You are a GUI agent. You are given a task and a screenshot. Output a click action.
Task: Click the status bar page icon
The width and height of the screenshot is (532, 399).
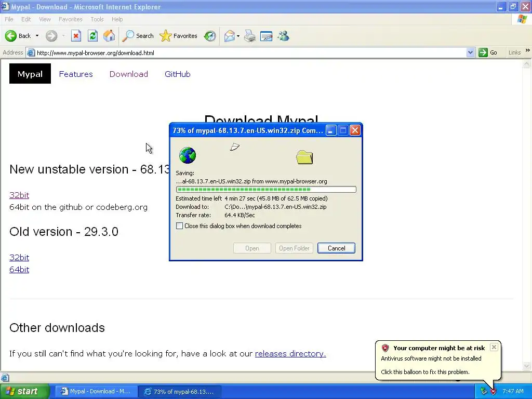click(x=5, y=377)
